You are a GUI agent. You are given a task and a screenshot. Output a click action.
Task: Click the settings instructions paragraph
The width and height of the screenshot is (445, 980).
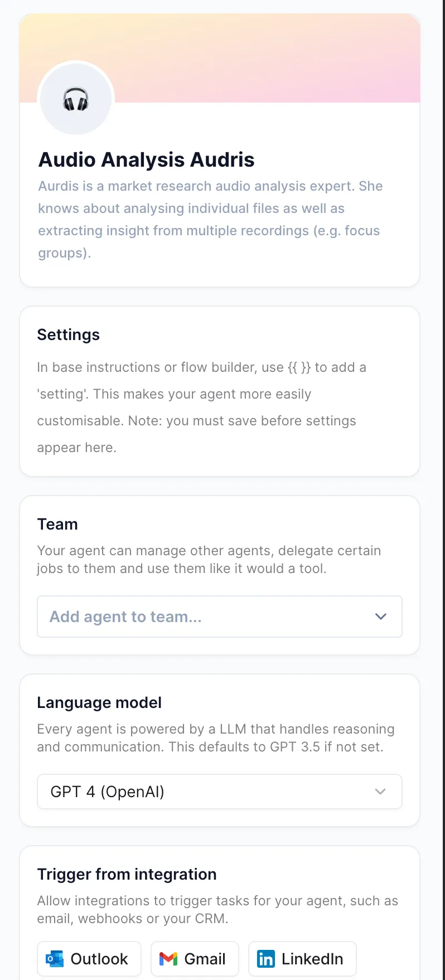coord(201,407)
